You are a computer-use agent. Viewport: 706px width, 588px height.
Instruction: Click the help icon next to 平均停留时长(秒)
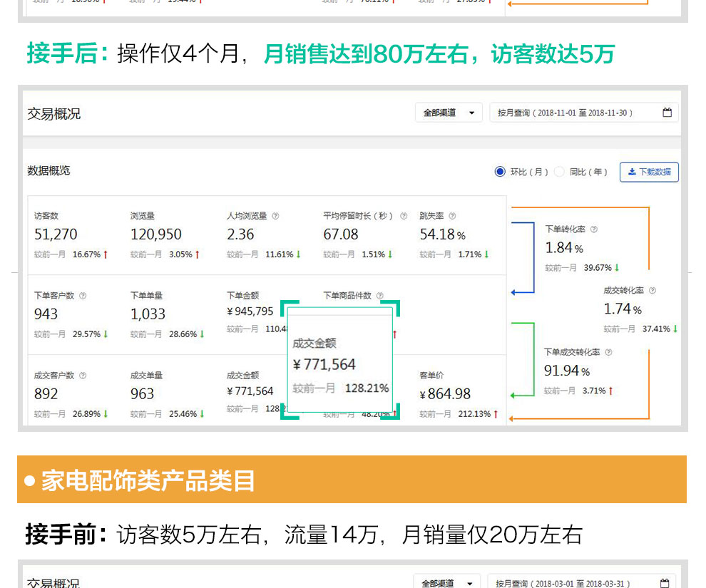[x=404, y=216]
